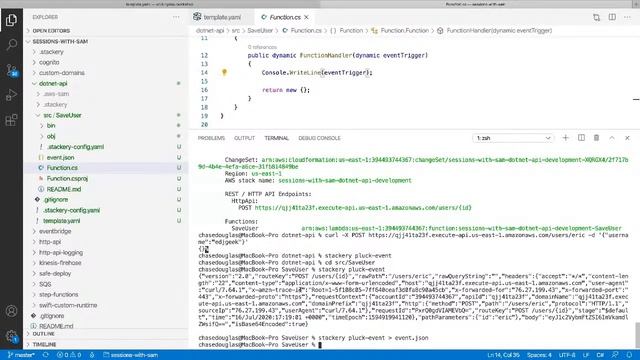Viewport: 640px width, 360px height.
Task: Open README.md under SaveUser
Action: pyautogui.click(x=64, y=189)
